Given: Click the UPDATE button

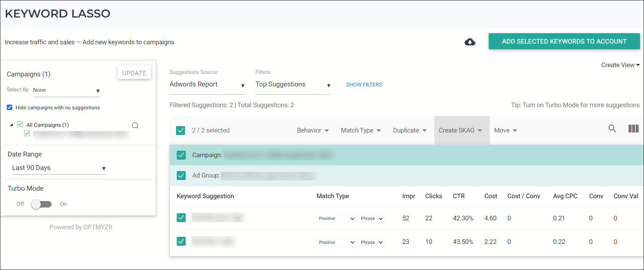Looking at the screenshot, I should [134, 73].
